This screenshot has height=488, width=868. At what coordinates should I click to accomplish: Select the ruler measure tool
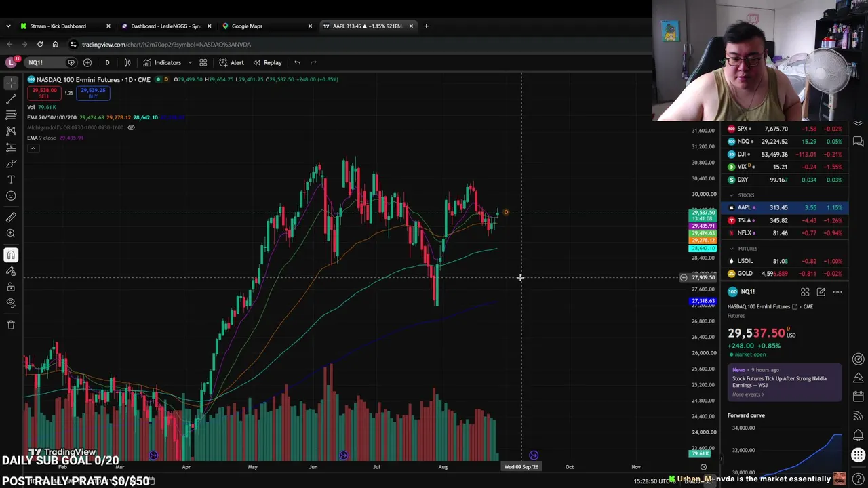click(11, 218)
